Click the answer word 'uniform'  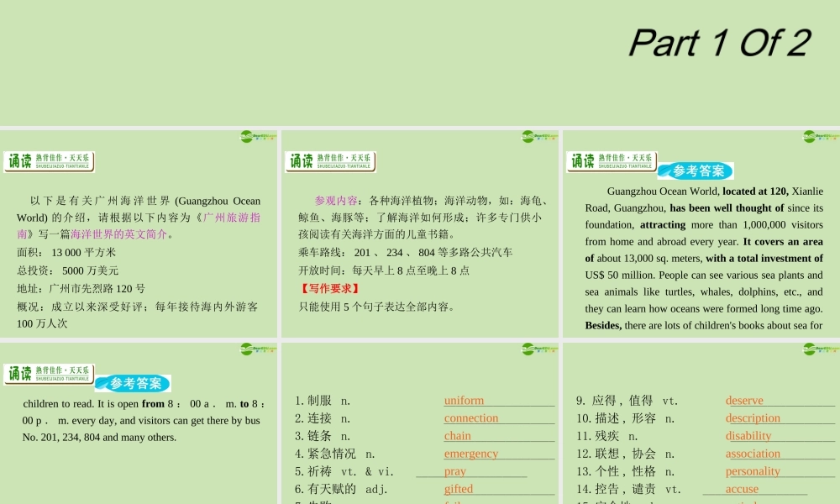pyautogui.click(x=464, y=400)
